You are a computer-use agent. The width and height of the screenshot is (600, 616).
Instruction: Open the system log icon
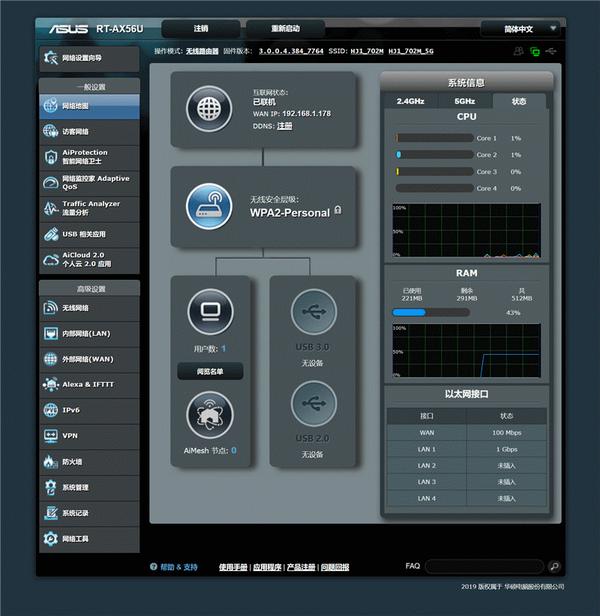click(51, 513)
